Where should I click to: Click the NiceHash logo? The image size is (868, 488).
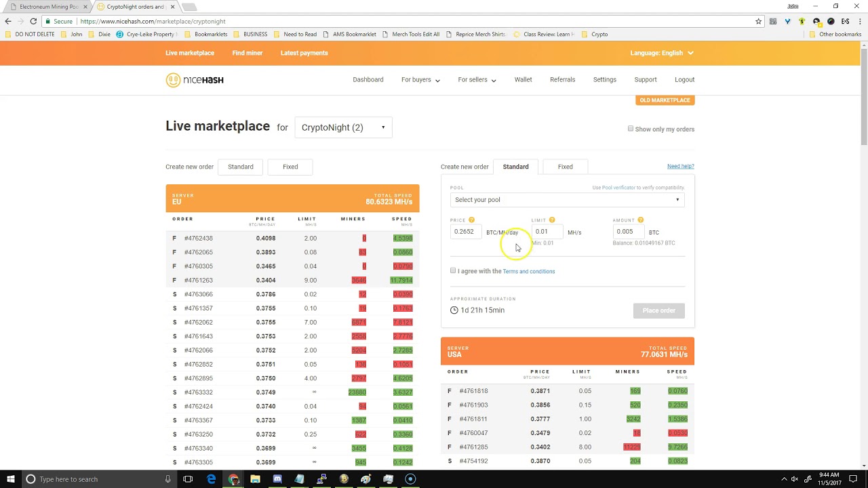195,80
